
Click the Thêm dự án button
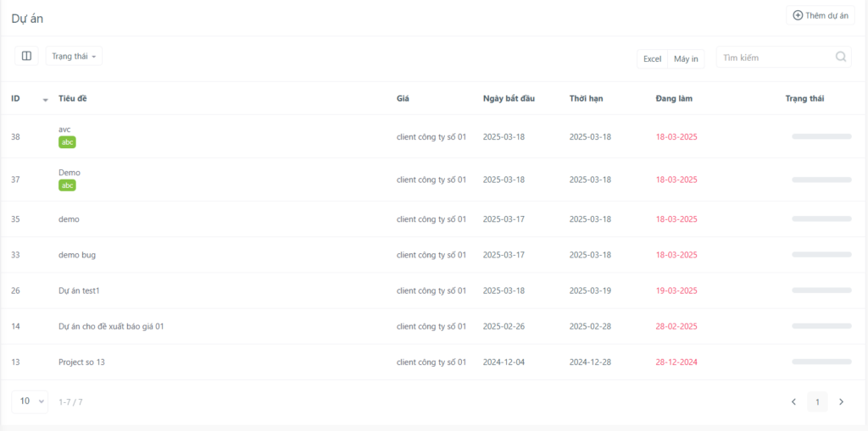coord(821,15)
